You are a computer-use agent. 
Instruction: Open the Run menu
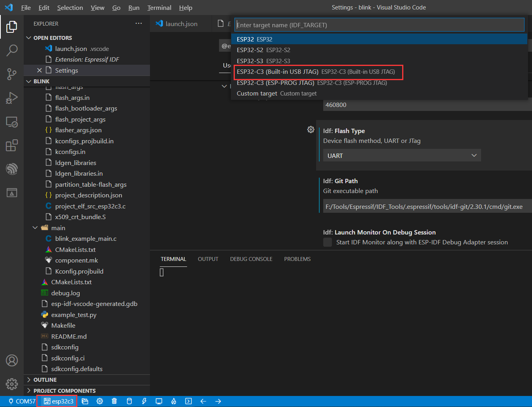click(x=134, y=8)
